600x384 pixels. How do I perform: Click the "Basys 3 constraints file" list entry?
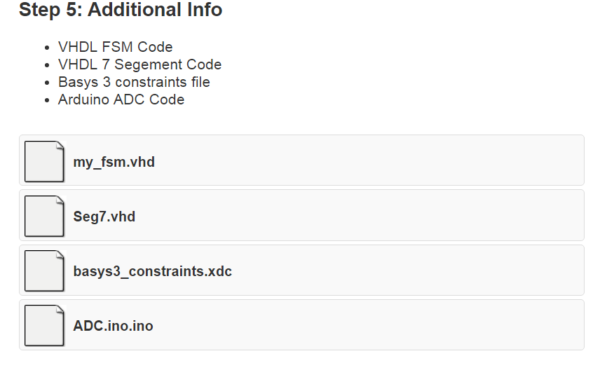coord(134,82)
